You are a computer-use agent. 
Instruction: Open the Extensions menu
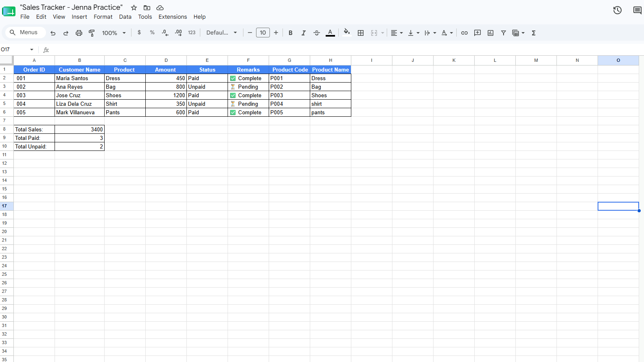click(173, 17)
